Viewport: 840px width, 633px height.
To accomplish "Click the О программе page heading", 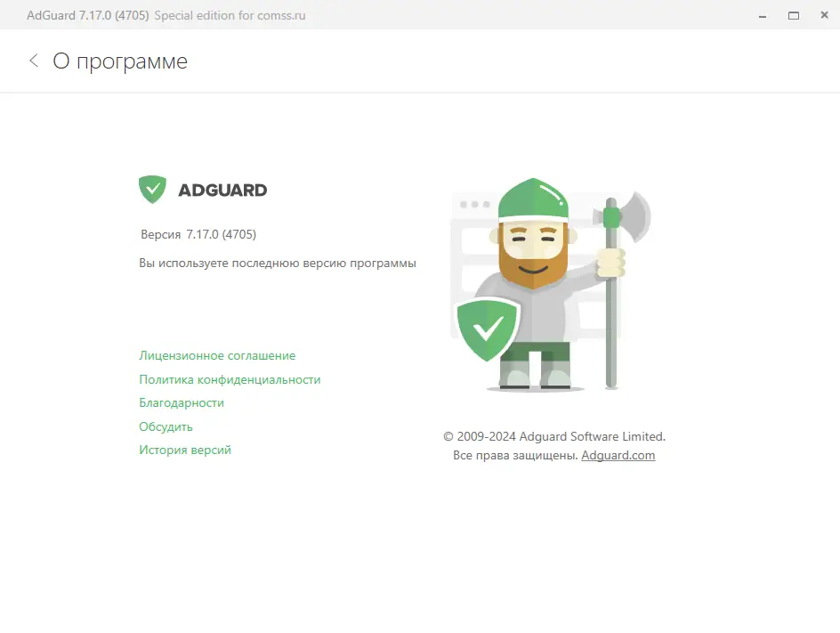I will (120, 61).
